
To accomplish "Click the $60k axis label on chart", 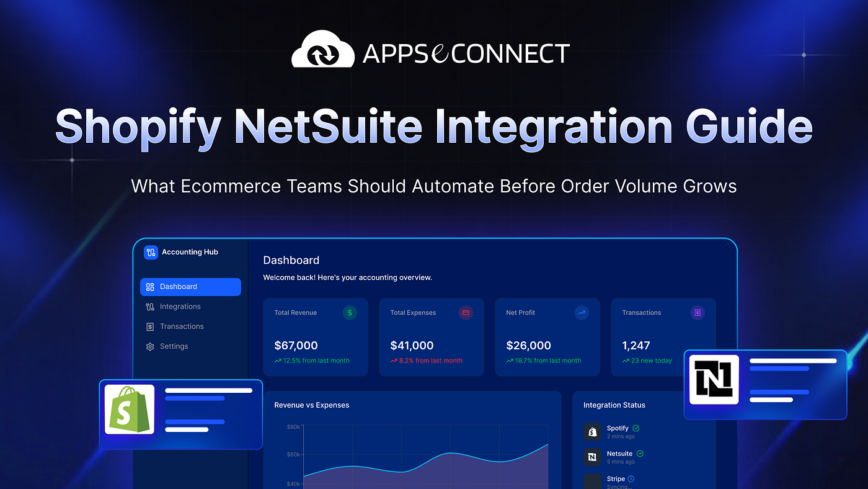I will [x=293, y=454].
